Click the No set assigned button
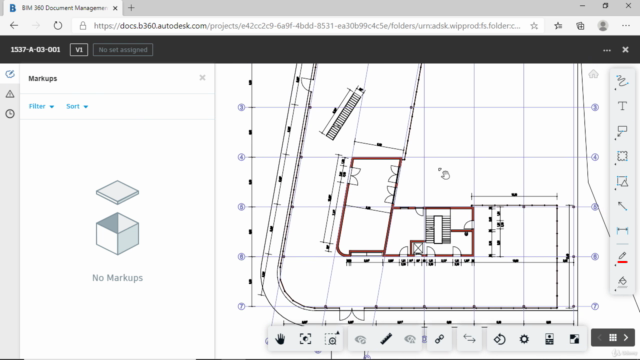This screenshot has width=640, height=360. click(123, 50)
